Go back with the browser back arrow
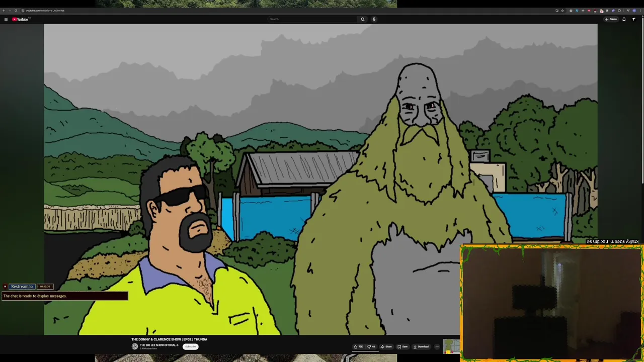The width and height of the screenshot is (644, 362). point(4,11)
